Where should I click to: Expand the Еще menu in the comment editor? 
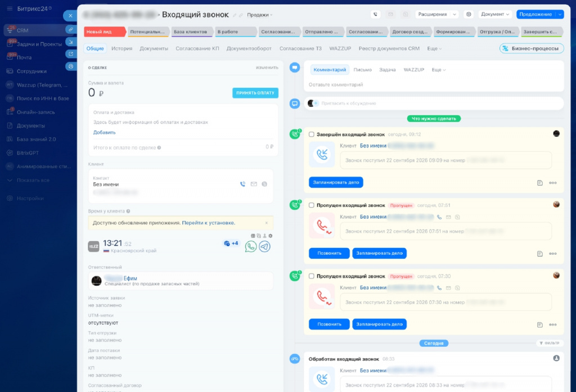pos(439,70)
